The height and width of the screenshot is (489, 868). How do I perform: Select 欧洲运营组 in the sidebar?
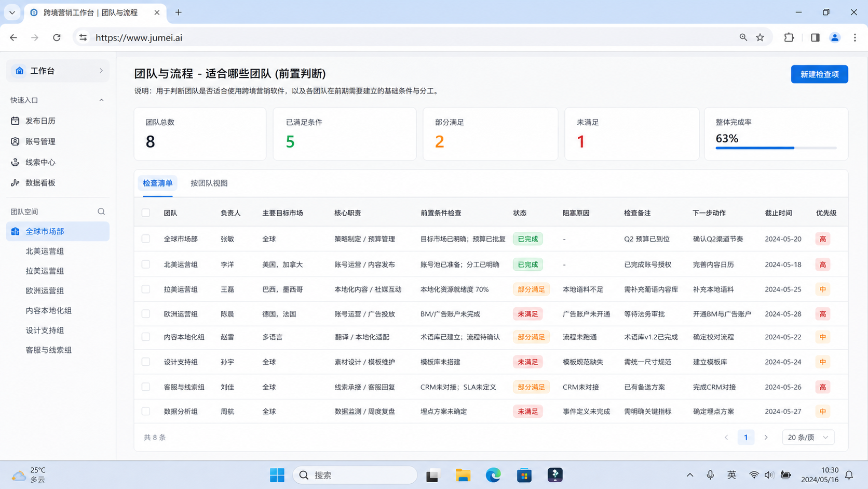(x=45, y=290)
